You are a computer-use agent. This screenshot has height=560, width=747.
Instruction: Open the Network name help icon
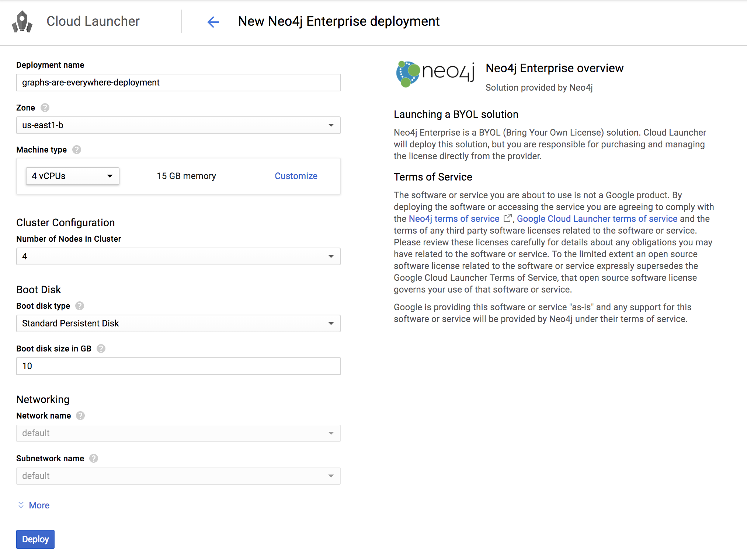80,416
